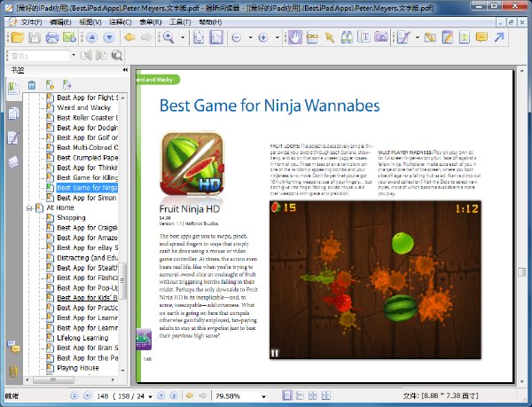Screen dimensions: 532x407
Task: Collapse the At Home bookmark group
Action: [29, 207]
